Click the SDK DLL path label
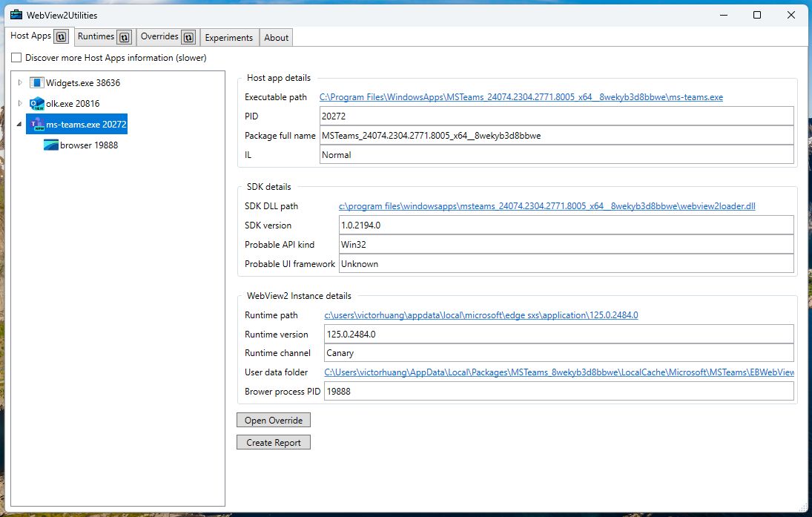Viewport: 812px width, 517px height. (x=271, y=205)
